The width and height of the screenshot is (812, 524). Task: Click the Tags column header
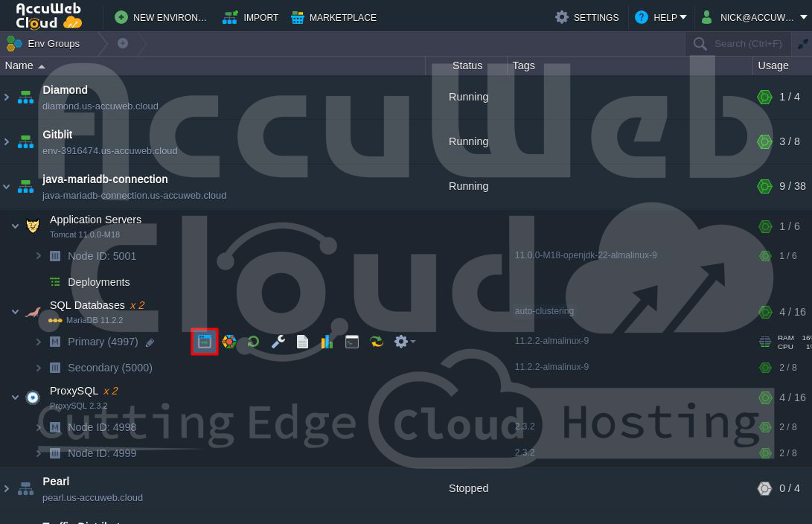point(523,65)
